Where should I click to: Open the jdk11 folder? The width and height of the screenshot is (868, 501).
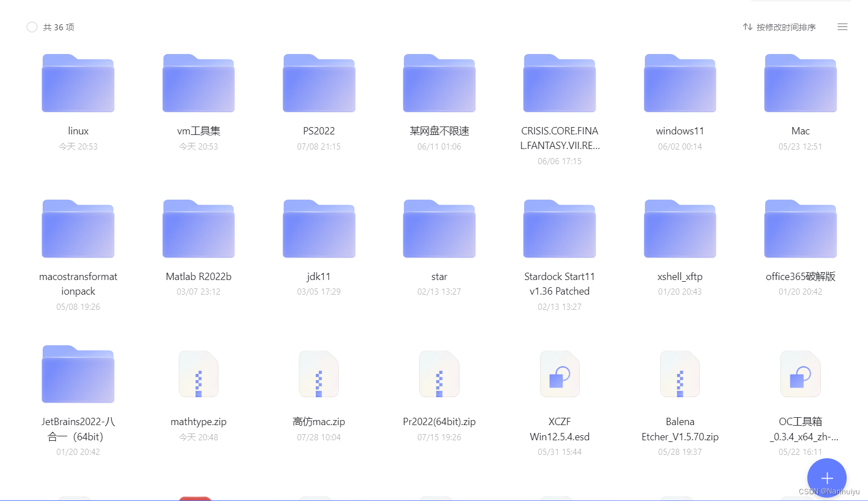(x=319, y=229)
